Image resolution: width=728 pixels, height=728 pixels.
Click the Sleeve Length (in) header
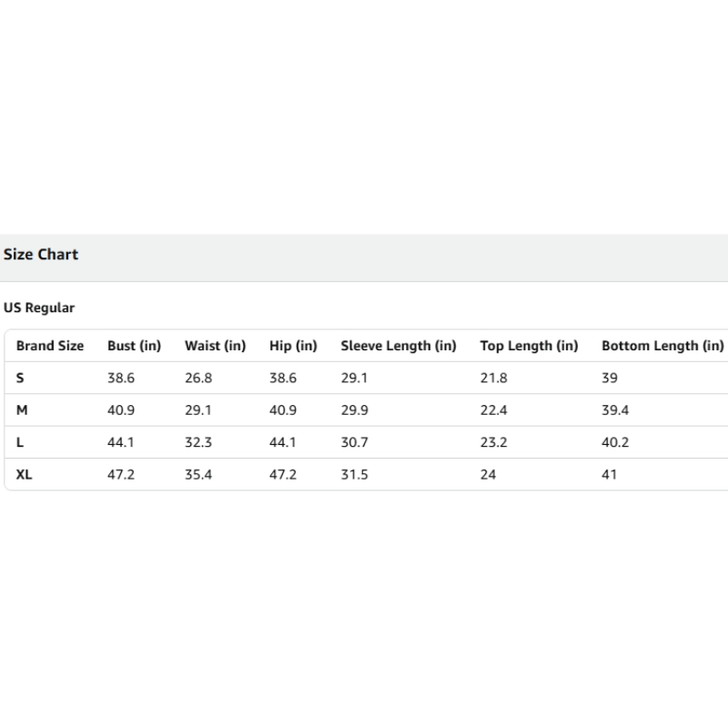tap(399, 346)
